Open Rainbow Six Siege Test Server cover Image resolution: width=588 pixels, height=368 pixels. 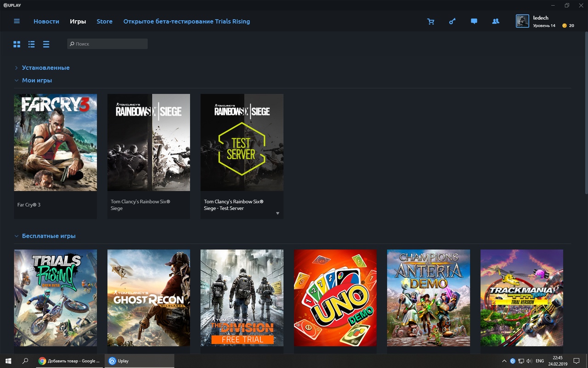pyautogui.click(x=242, y=143)
